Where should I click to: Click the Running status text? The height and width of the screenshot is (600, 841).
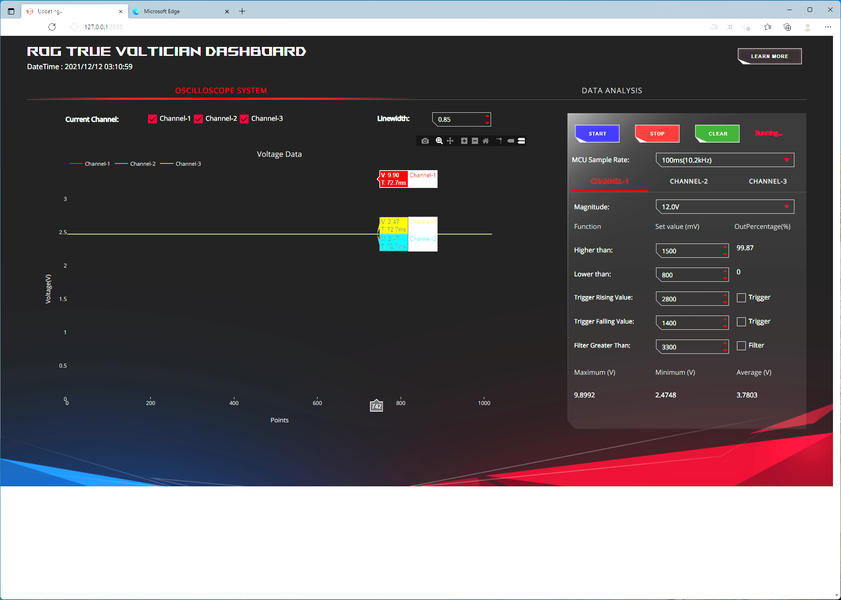769,133
